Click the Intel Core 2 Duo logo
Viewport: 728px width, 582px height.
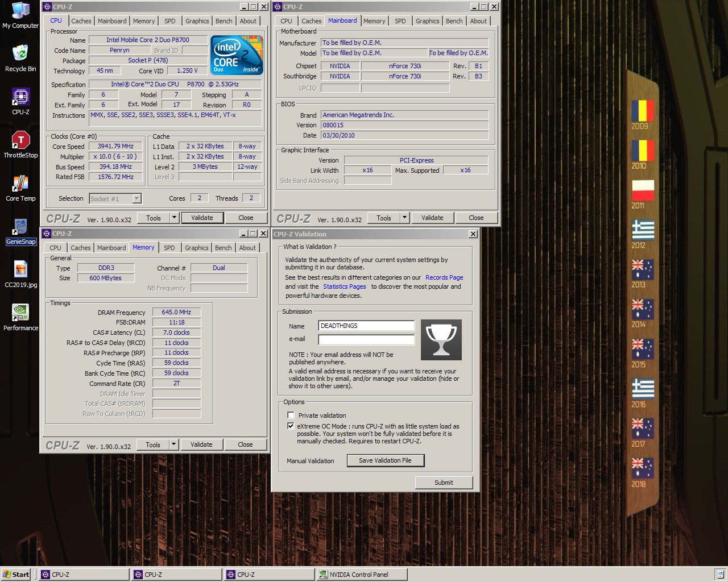[x=237, y=55]
